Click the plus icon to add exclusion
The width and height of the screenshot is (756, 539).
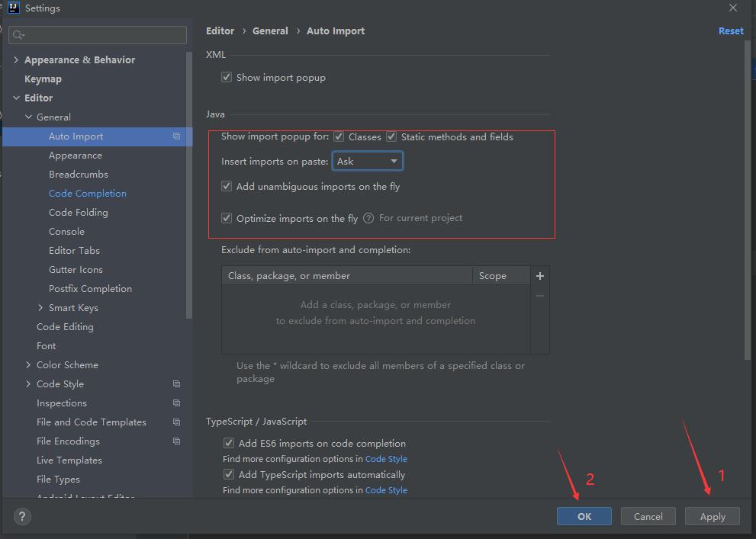click(540, 276)
